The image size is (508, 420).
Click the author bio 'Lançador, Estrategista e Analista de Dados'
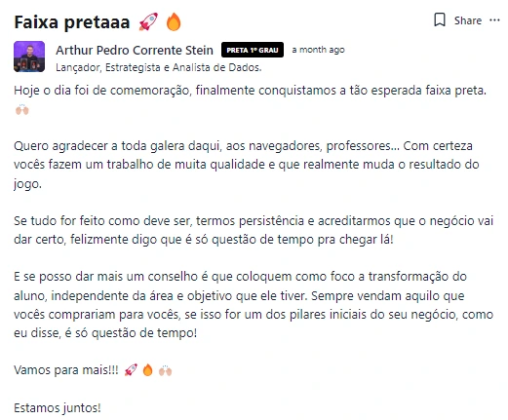coord(159,67)
